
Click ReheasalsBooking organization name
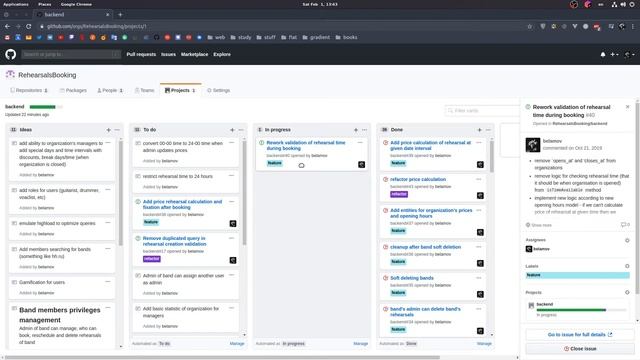tap(47, 75)
